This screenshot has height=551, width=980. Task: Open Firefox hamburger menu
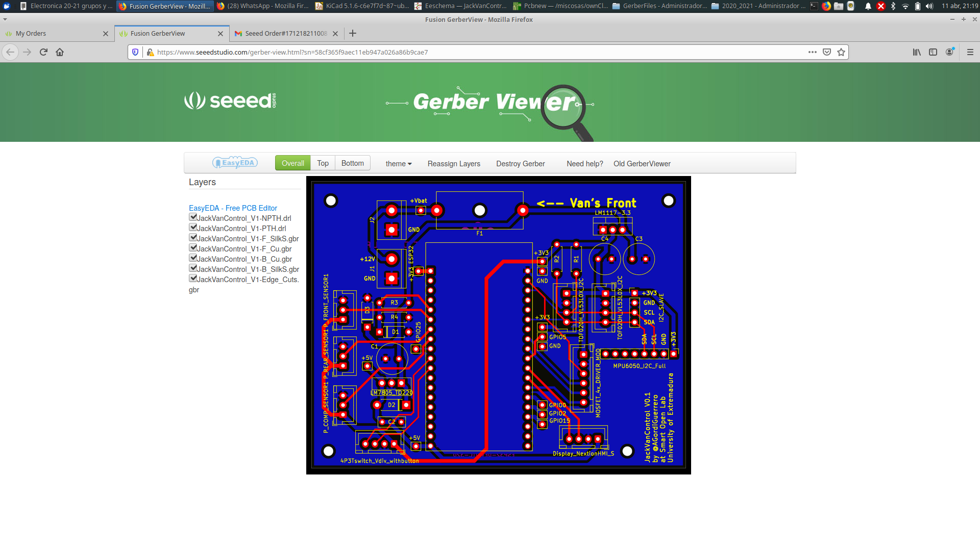click(970, 52)
